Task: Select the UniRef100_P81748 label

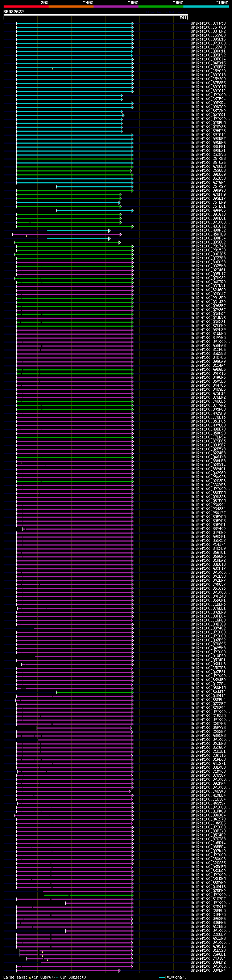Action: tap(208, 246)
